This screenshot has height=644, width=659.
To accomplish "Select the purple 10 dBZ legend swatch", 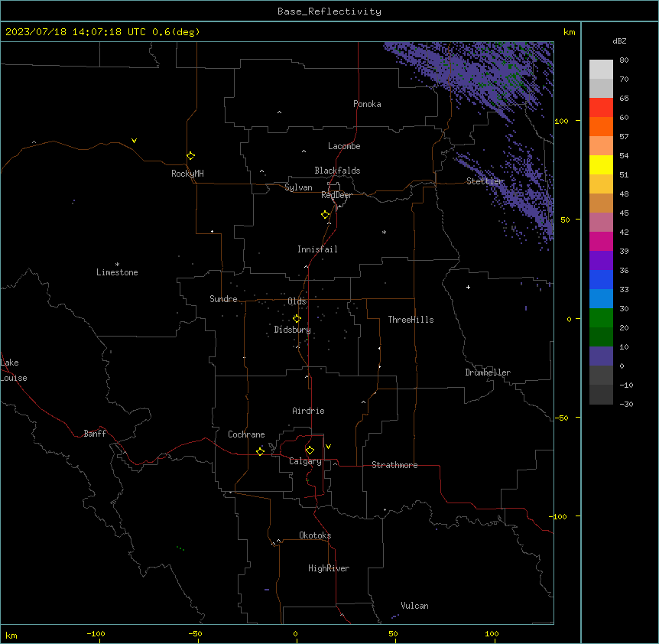I will pyautogui.click(x=601, y=356).
